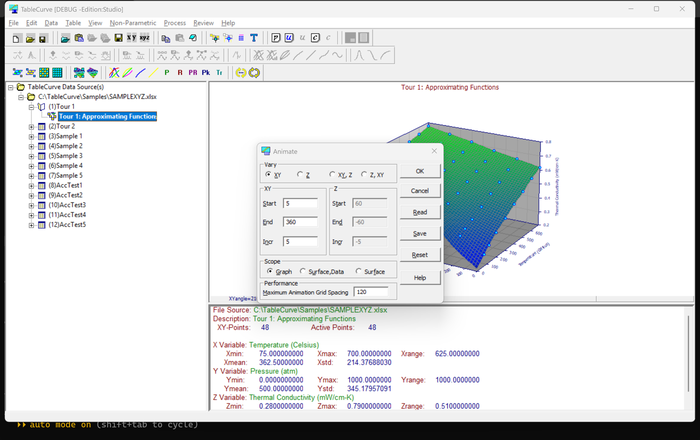Click the yellow diagonal line icon
700x440 pixels.
[154, 72]
